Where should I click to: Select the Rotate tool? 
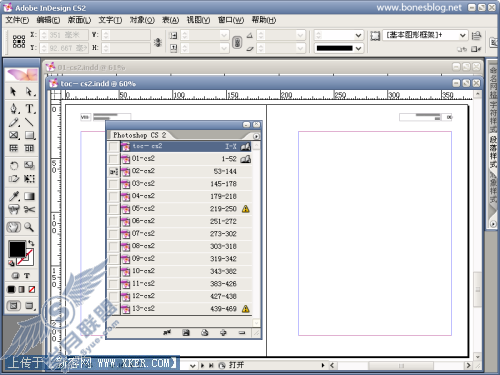tap(14, 165)
